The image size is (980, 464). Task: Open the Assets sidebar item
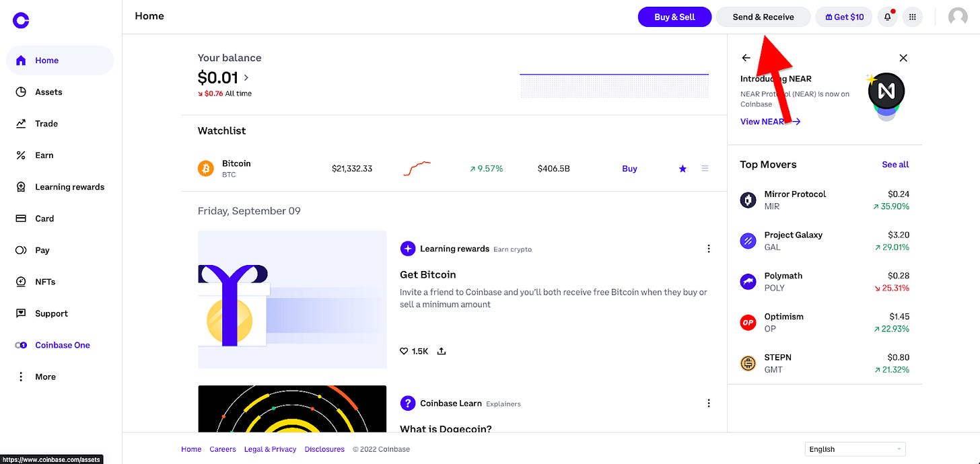click(x=60, y=92)
